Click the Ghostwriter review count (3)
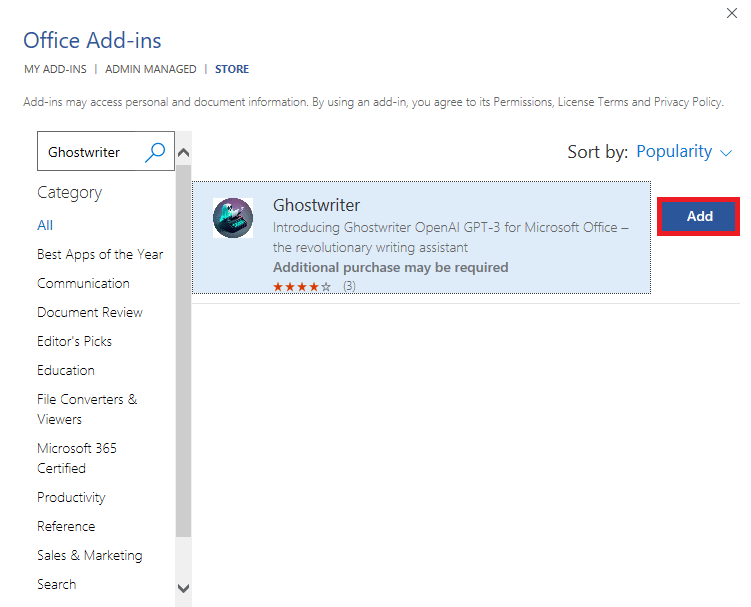 click(349, 286)
